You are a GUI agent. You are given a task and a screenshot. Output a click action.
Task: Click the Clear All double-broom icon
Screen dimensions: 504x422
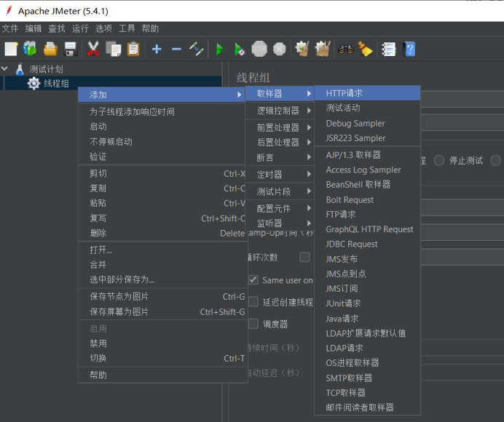[323, 49]
